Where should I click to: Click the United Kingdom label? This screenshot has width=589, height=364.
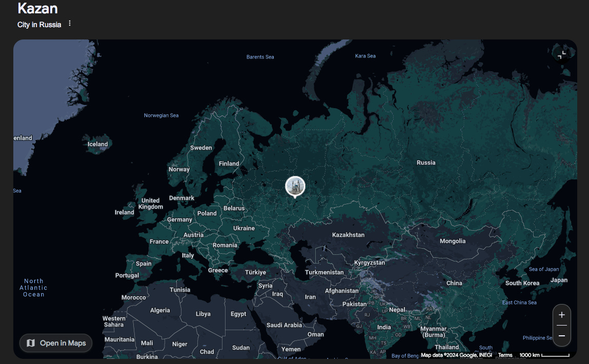coord(151,204)
